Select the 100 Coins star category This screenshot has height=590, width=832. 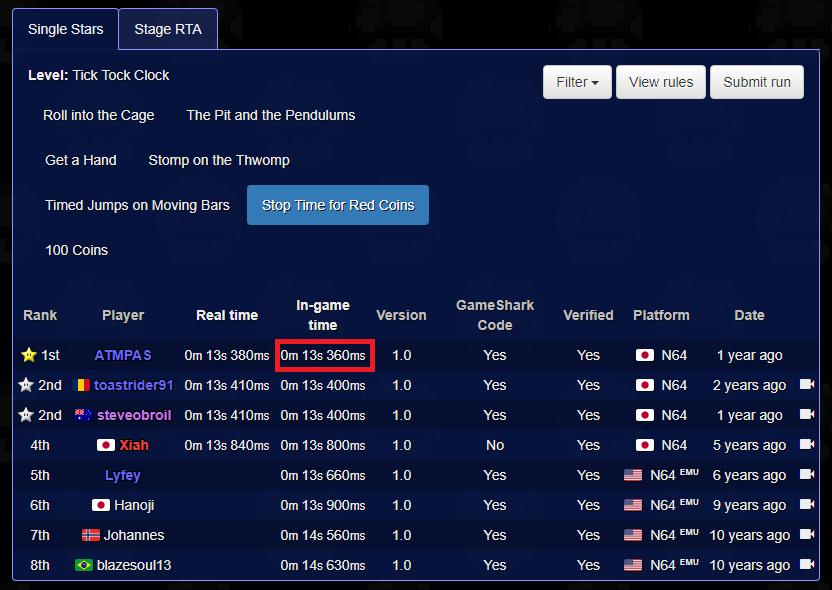tap(76, 250)
